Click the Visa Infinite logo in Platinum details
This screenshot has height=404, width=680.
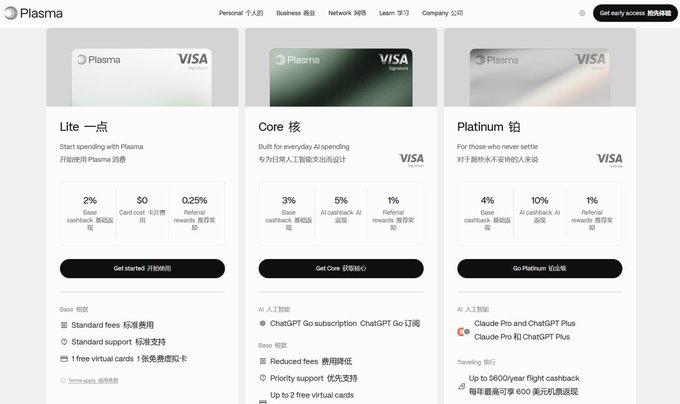609,160
